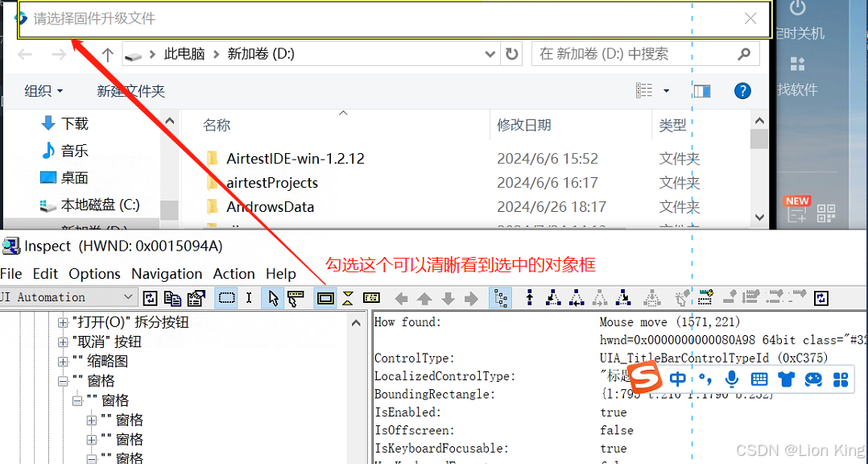The height and width of the screenshot is (464, 868).
Task: Open the UI Automation mode dropdown
Action: [x=128, y=297]
